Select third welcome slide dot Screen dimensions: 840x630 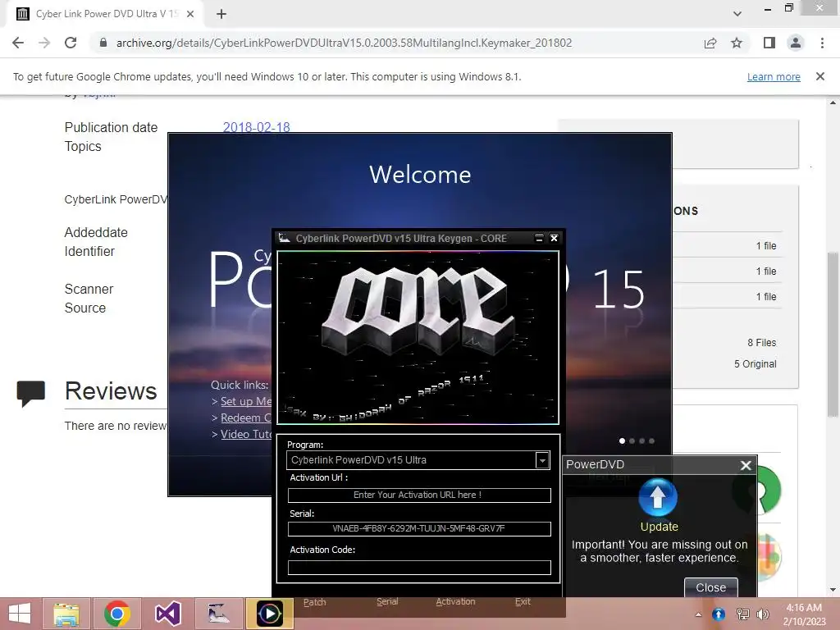coord(641,441)
